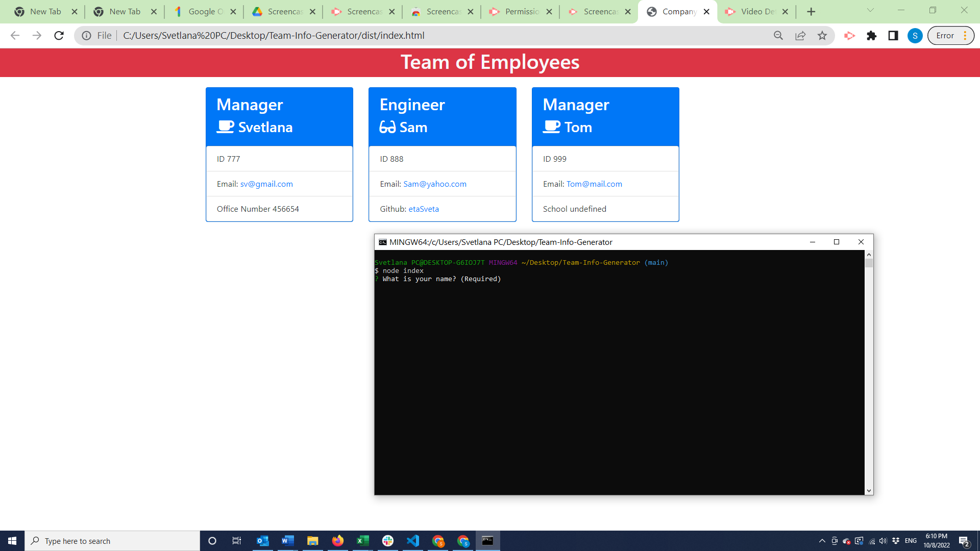Click the Screencastify extension icon
This screenshot has height=551, width=980.
coord(849,36)
